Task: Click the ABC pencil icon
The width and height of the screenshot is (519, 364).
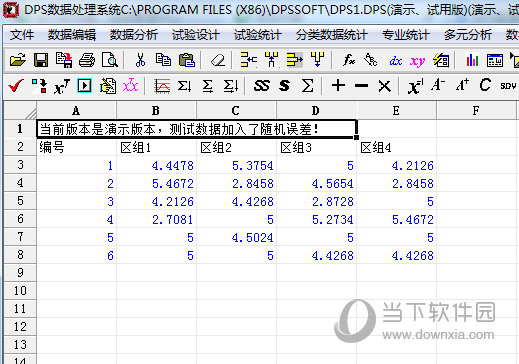Action: click(x=370, y=60)
